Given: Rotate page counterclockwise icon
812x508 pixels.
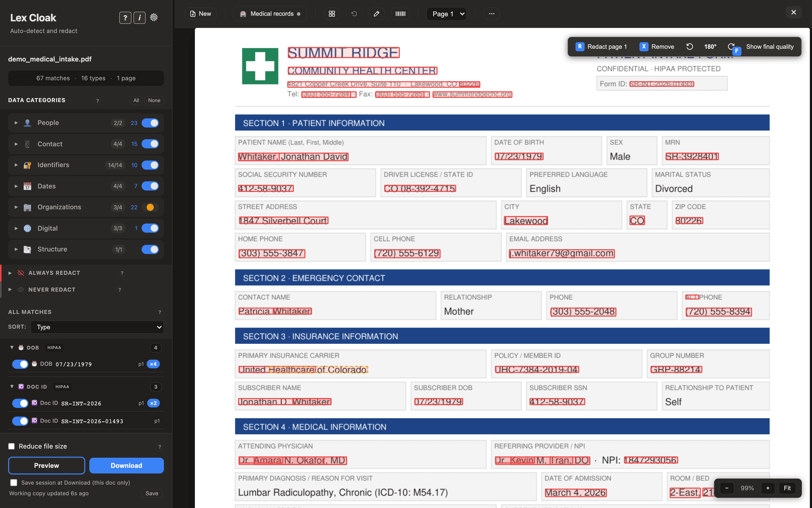Looking at the screenshot, I should (689, 47).
